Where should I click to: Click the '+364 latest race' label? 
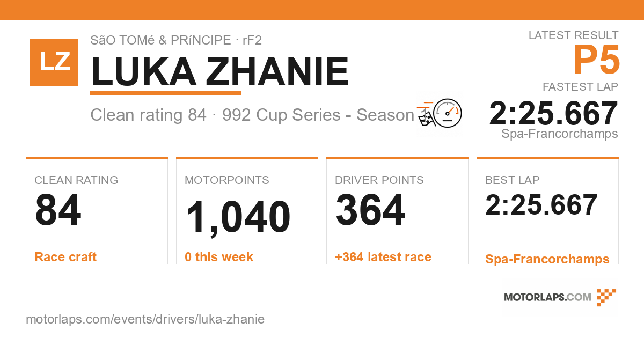click(x=383, y=257)
